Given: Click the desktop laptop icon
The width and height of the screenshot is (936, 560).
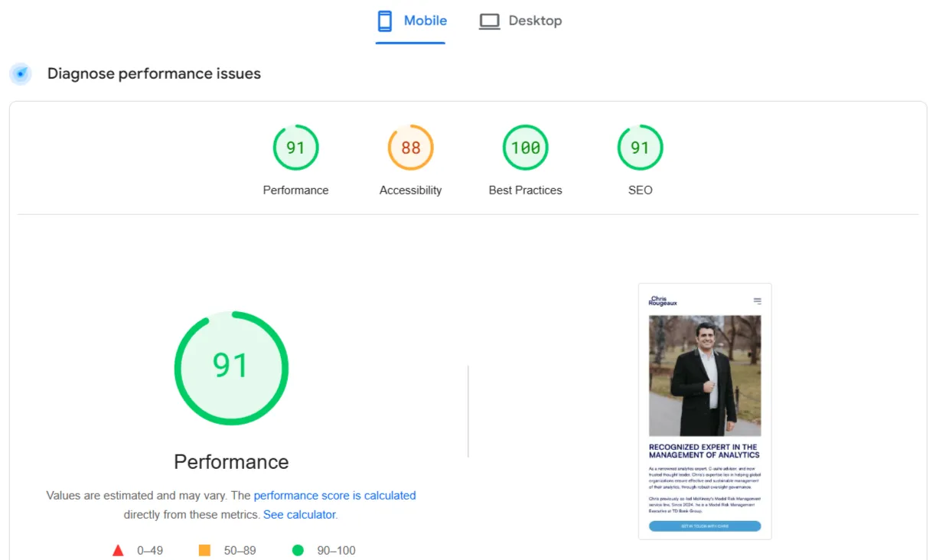Looking at the screenshot, I should click(x=489, y=21).
